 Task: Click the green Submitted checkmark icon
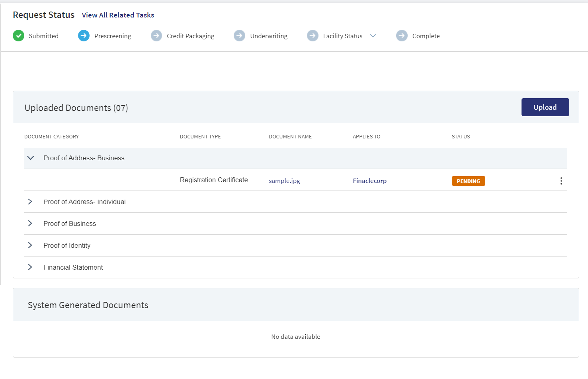tap(18, 36)
